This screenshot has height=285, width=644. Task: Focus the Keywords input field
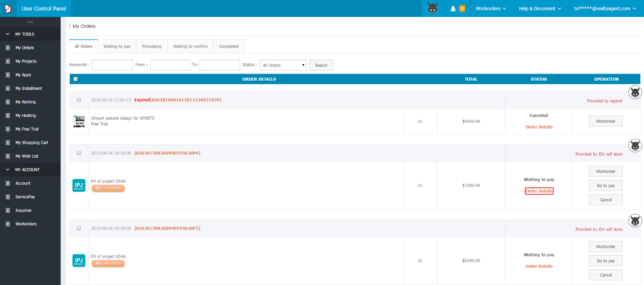point(112,65)
